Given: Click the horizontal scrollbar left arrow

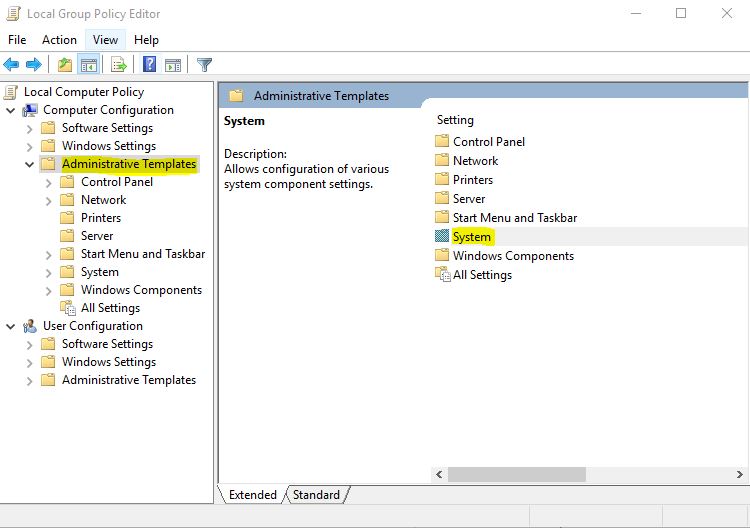Looking at the screenshot, I should click(439, 474).
